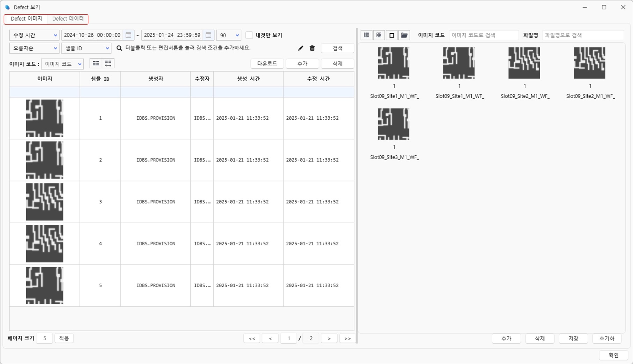Expand the 수정 시간 dropdown
Screen dimensions: 633x364
(x=34, y=35)
